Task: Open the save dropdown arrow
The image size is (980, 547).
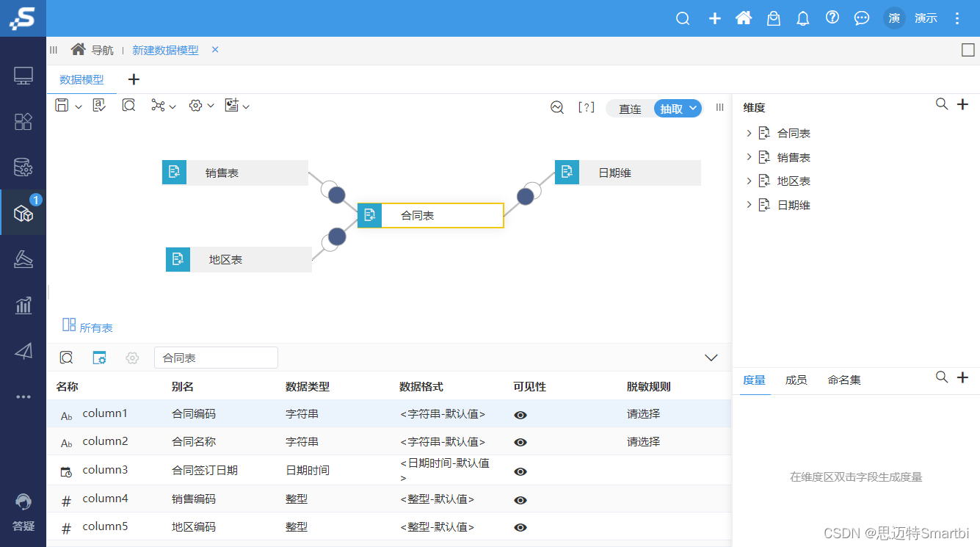Action: [79, 107]
